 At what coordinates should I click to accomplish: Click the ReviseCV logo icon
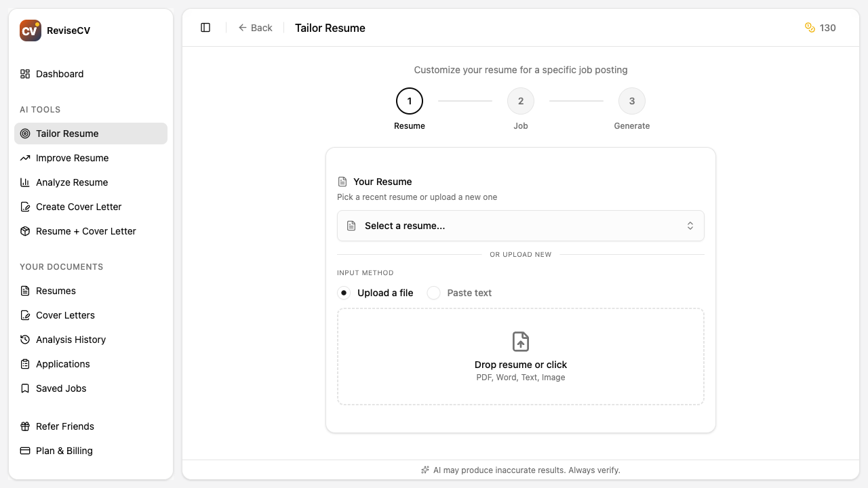click(x=30, y=30)
